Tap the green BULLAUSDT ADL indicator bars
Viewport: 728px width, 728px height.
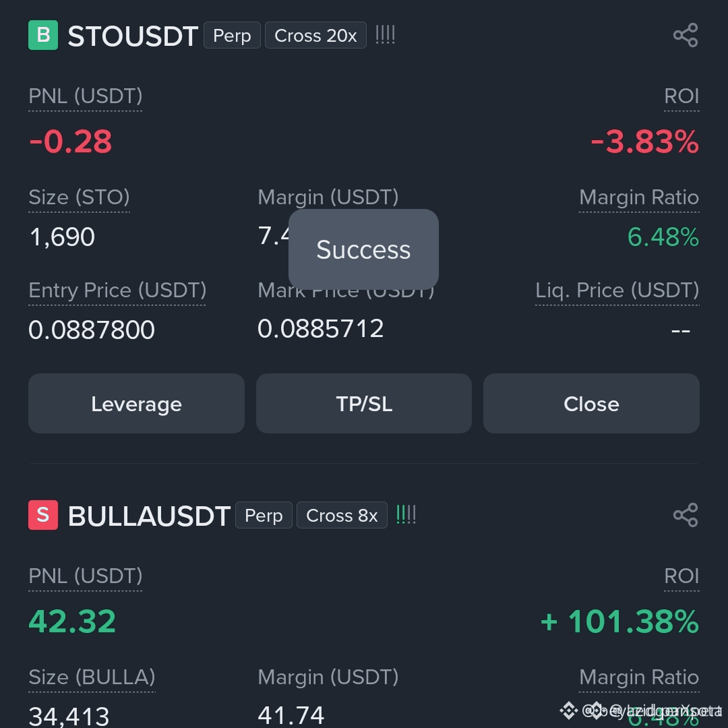[406, 515]
